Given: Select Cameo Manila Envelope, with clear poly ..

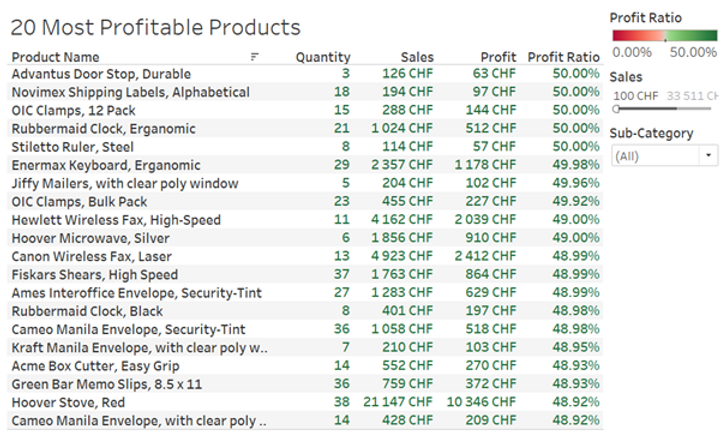Looking at the screenshot, I should [138, 421].
